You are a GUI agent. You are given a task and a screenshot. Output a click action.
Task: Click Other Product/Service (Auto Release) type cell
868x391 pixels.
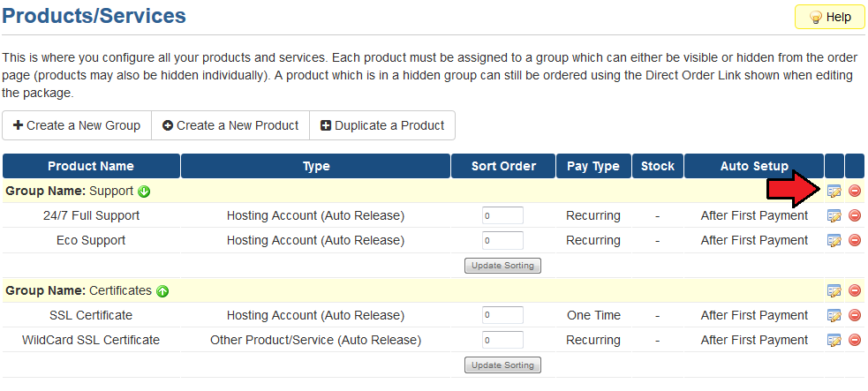pyautogui.click(x=315, y=340)
